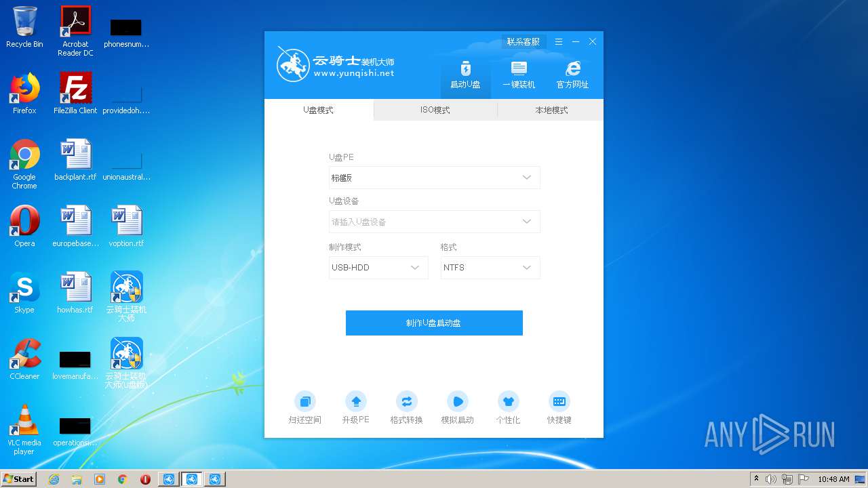Image resolution: width=868 pixels, height=488 pixels.
Task: Select the 一键装机 toolbar icon
Action: (x=519, y=75)
